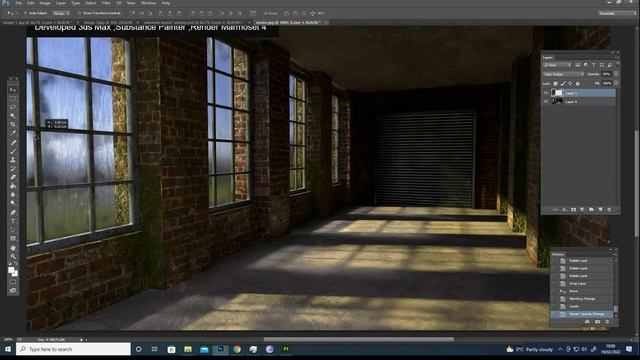This screenshot has width=640, height=360.
Task: Select the Horizontal Type tool
Action: [13, 221]
